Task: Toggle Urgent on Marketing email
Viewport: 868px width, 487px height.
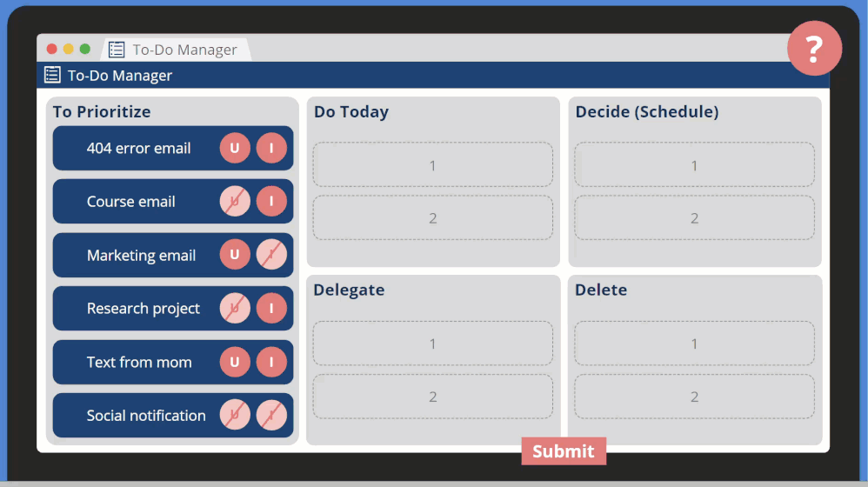Action: coord(235,255)
